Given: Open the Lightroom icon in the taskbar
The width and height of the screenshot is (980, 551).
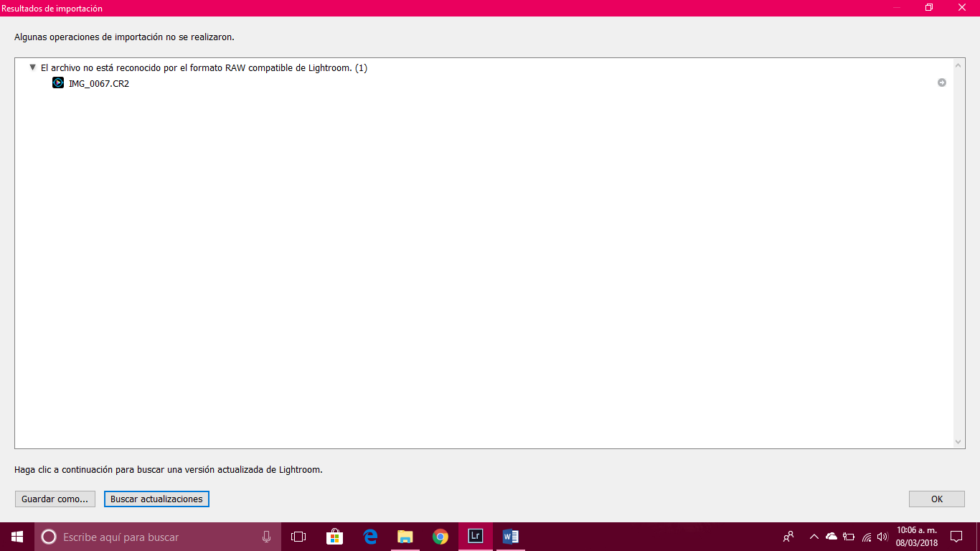Looking at the screenshot, I should (475, 537).
